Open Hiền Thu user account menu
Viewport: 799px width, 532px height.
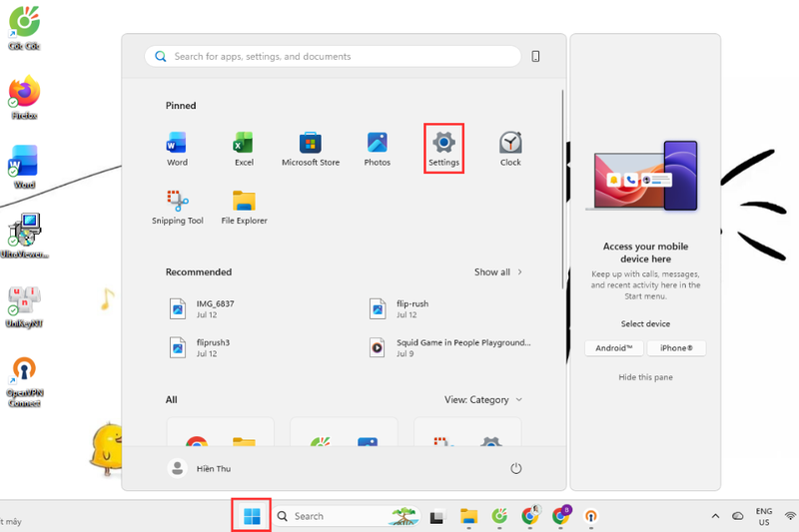(199, 468)
